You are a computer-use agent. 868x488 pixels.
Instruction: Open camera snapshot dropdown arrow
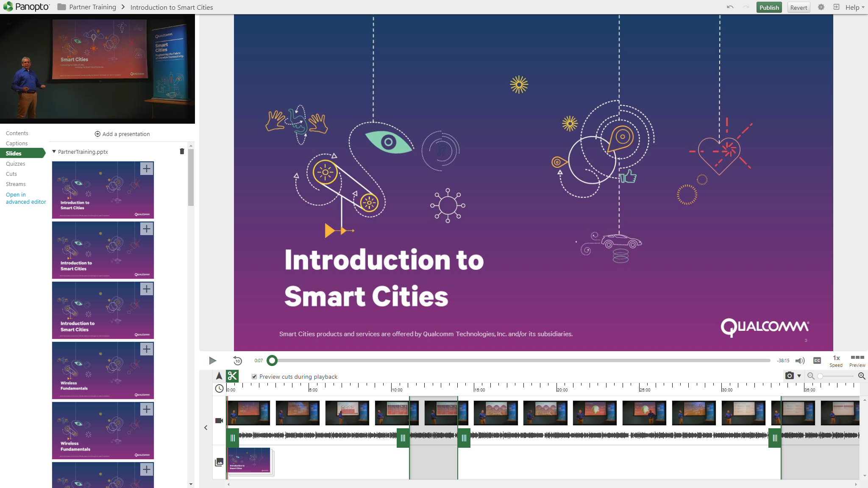(x=799, y=376)
